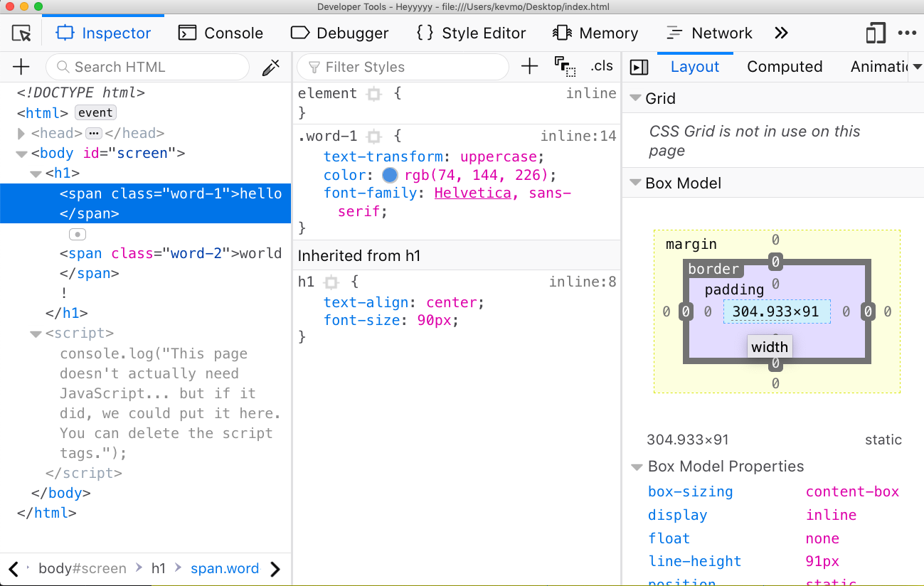Viewport: 924px width, 586px height.
Task: Toggle the .cls classes panel
Action: pyautogui.click(x=602, y=66)
